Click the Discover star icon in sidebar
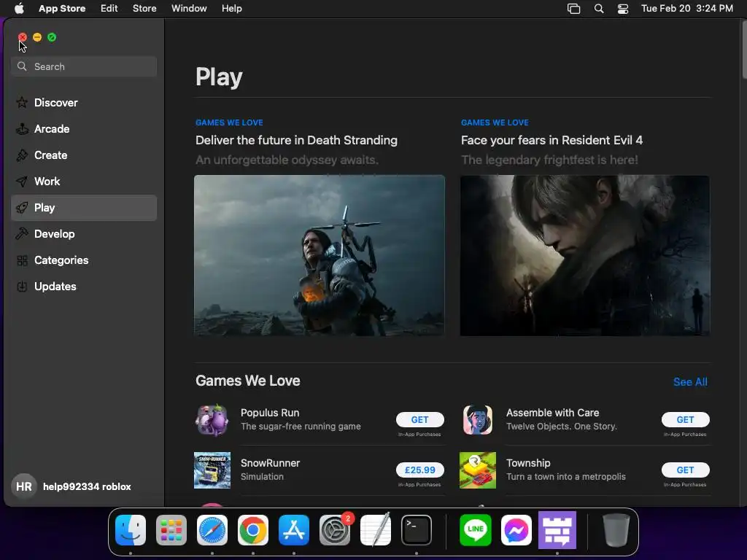747x560 pixels. [x=22, y=102]
